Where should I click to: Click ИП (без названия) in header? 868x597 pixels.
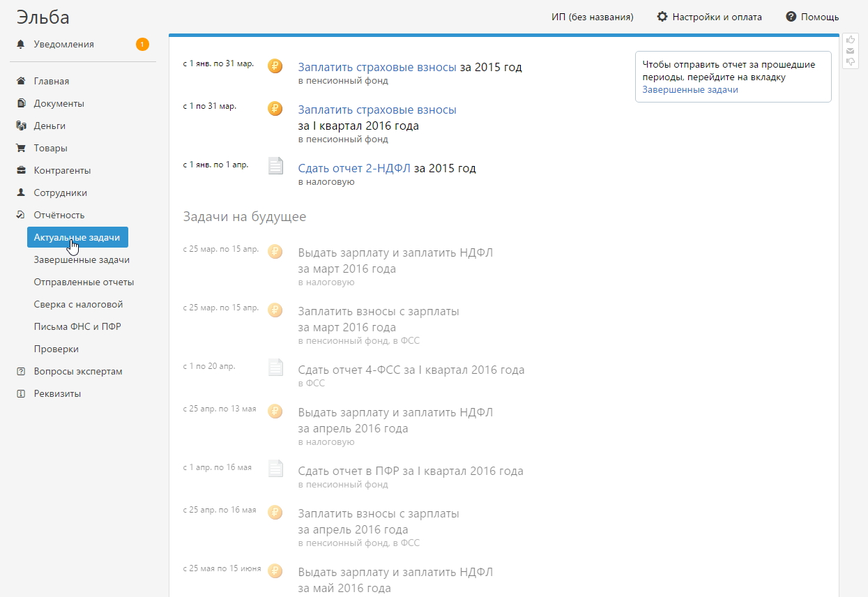tap(593, 17)
